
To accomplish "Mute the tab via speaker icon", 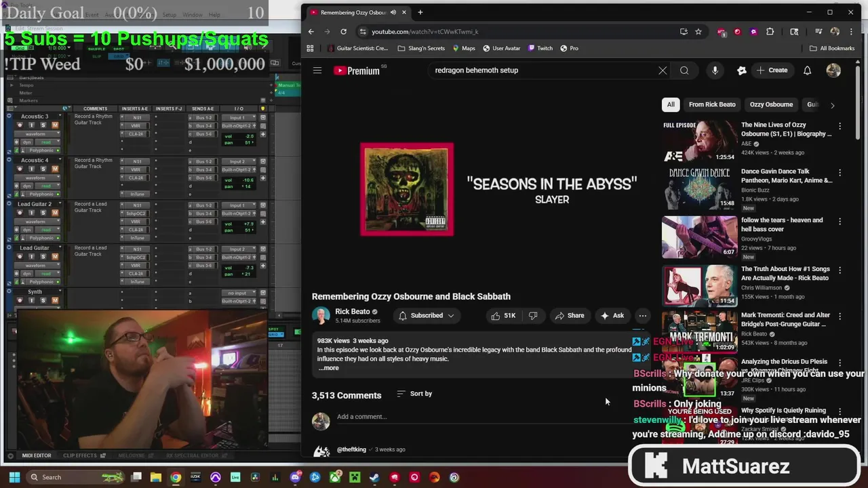I will 393,12.
